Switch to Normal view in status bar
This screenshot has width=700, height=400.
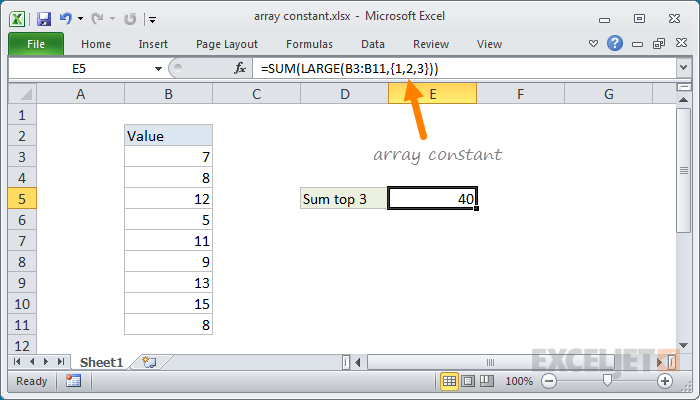[450, 381]
